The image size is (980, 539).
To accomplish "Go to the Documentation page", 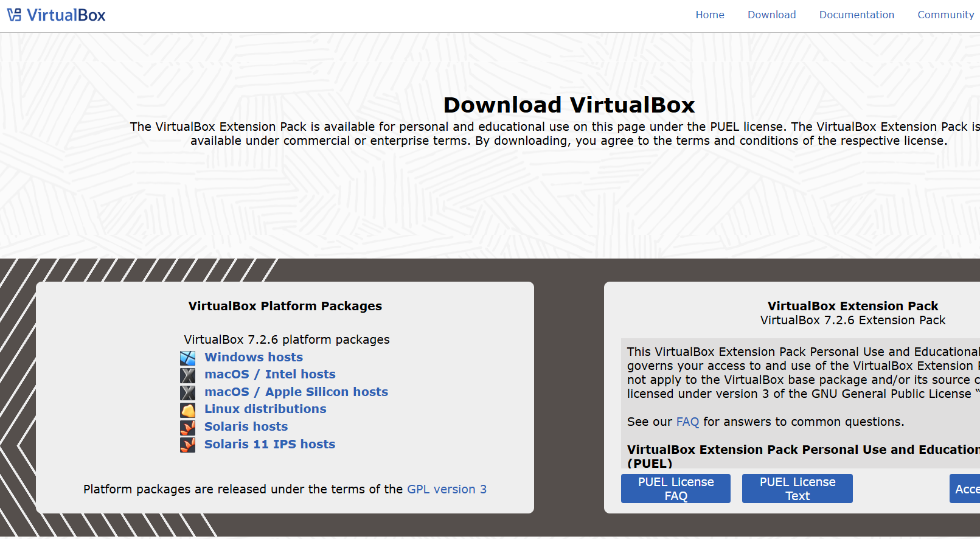I will 857,15.
